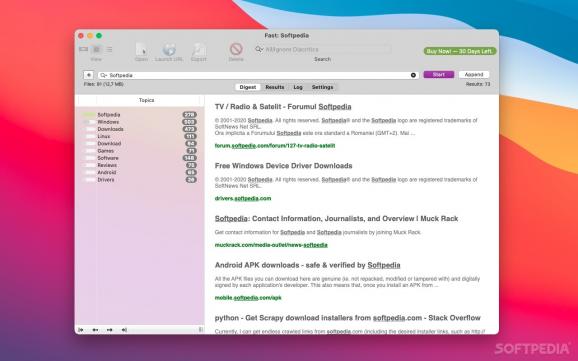
Task: Switch to the Settings tab
Action: click(x=322, y=87)
